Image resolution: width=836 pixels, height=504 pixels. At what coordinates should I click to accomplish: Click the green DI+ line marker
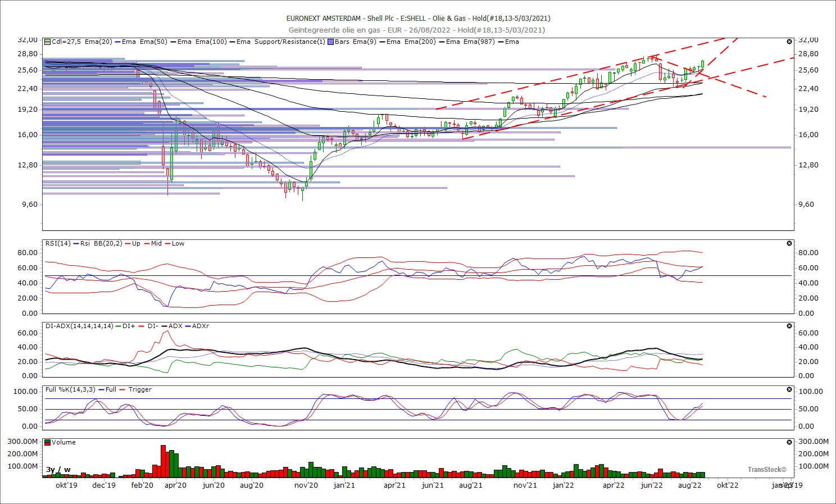(118, 326)
